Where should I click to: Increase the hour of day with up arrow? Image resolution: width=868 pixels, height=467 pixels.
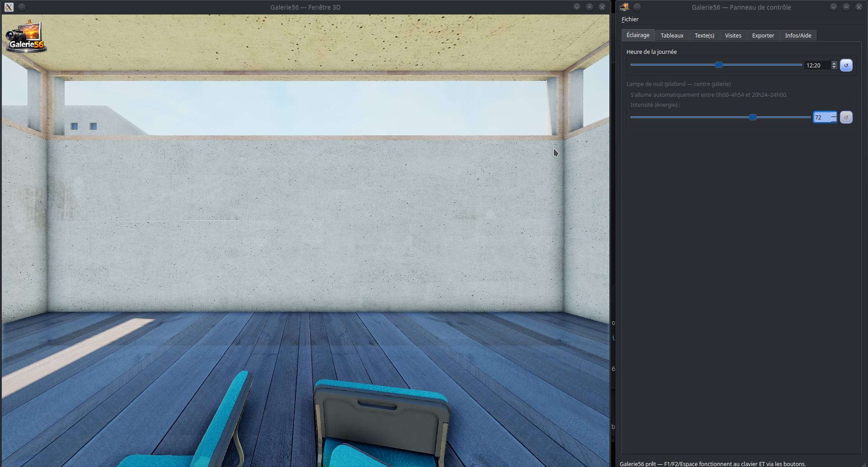(834, 63)
